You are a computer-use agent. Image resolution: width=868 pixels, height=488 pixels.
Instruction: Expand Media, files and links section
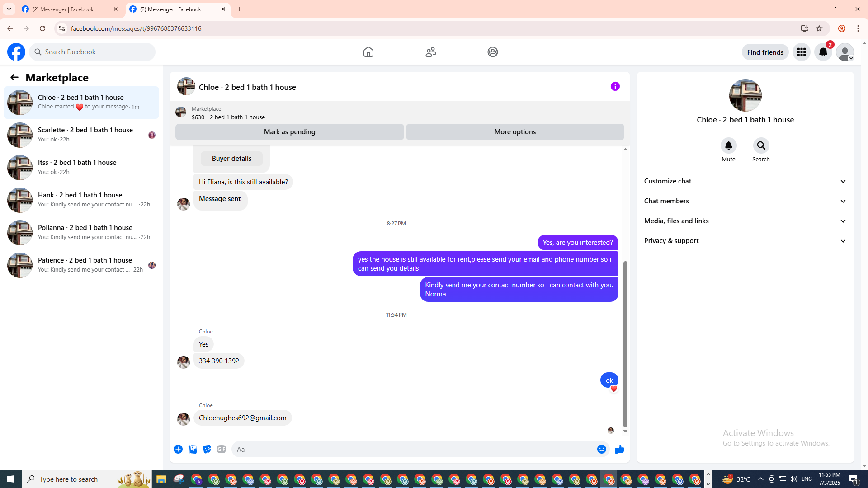(745, 221)
